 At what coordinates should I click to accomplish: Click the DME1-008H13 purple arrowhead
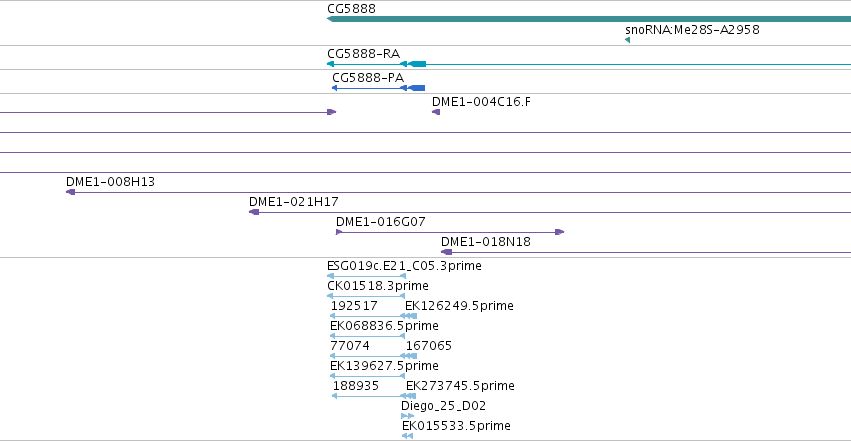(x=71, y=192)
